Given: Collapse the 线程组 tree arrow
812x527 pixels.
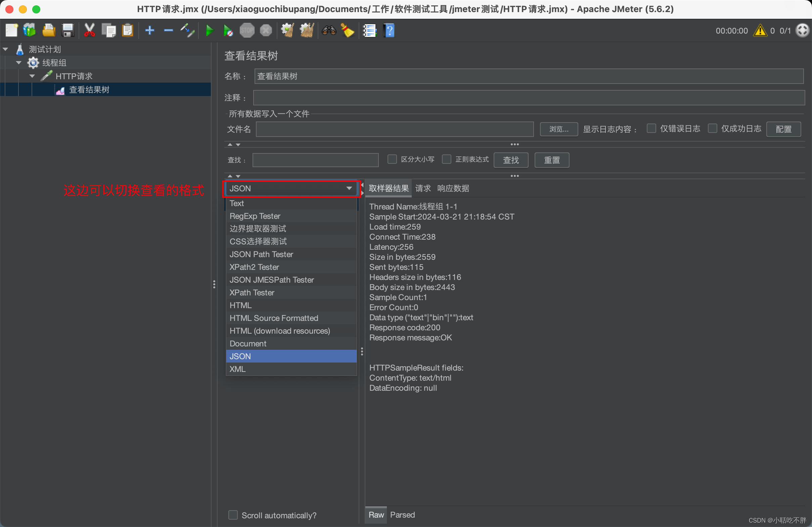Looking at the screenshot, I should [19, 63].
